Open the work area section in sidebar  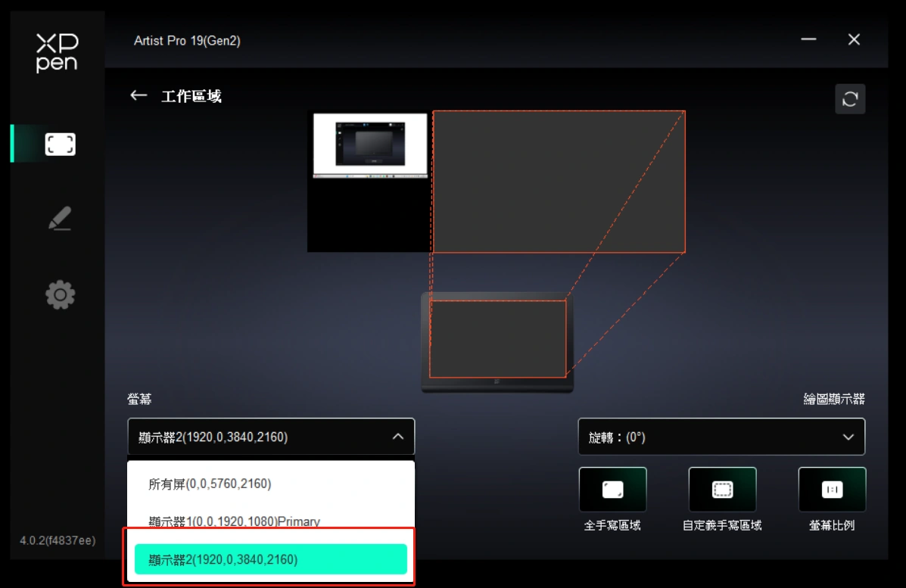pos(60,144)
